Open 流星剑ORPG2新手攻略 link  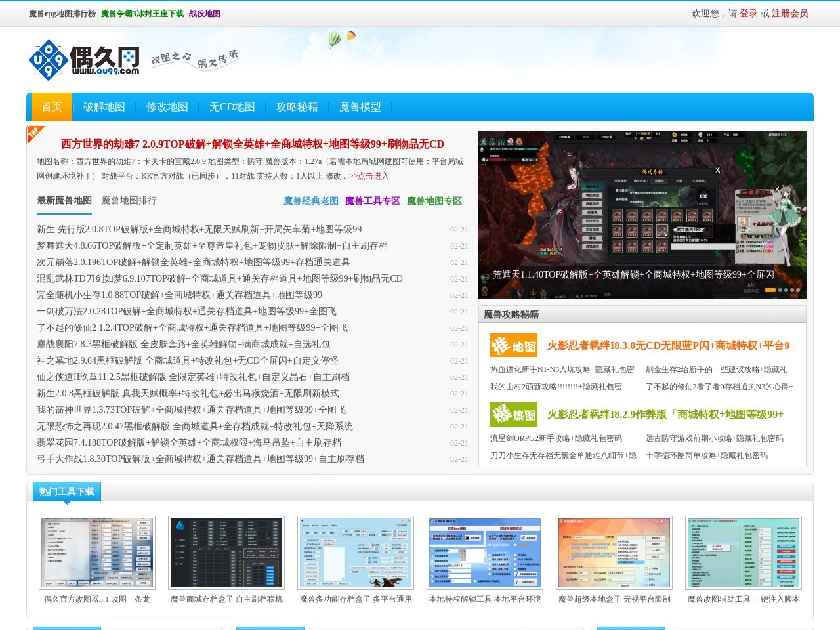point(556,438)
